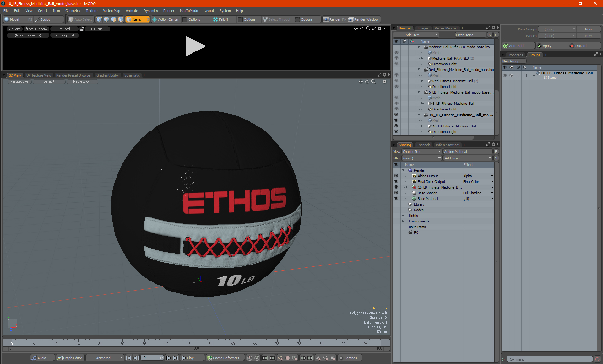The image size is (603, 364).
Task: Click the Perspective view button
Action: tap(19, 82)
